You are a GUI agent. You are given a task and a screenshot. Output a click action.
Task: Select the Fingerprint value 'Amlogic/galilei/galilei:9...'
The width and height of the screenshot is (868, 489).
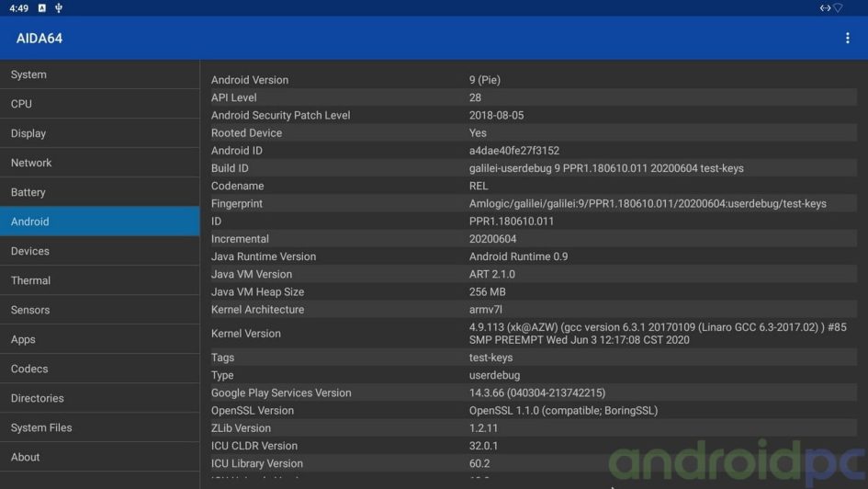(648, 204)
